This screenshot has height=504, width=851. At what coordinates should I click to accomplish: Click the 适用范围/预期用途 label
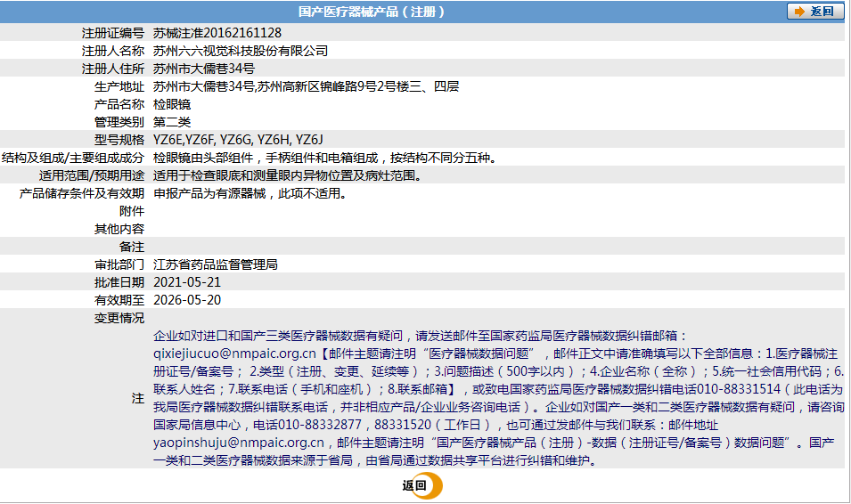pyautogui.click(x=92, y=175)
